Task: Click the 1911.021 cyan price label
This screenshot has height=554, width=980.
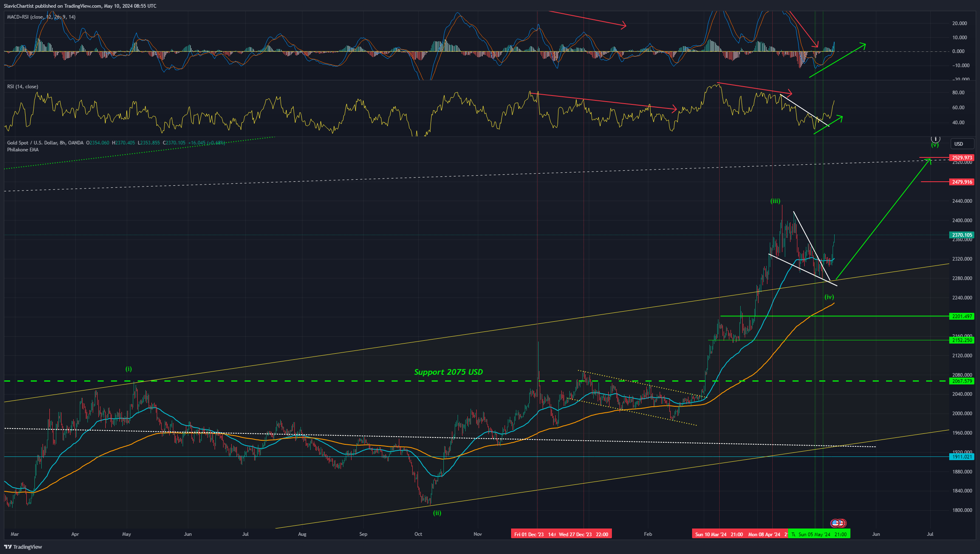Action: point(962,457)
